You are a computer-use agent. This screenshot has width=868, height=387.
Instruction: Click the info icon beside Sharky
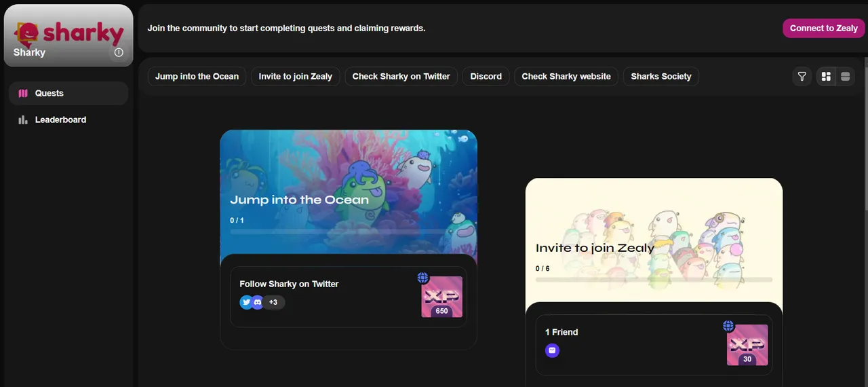click(119, 52)
